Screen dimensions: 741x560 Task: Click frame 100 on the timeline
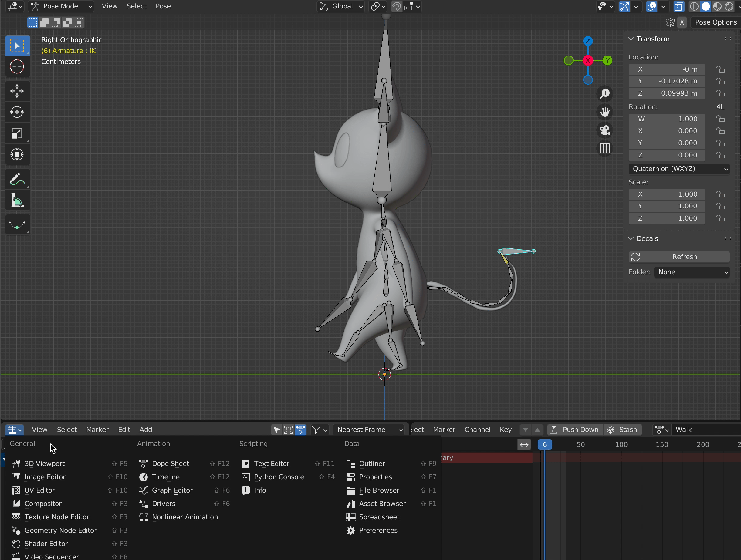point(621,444)
